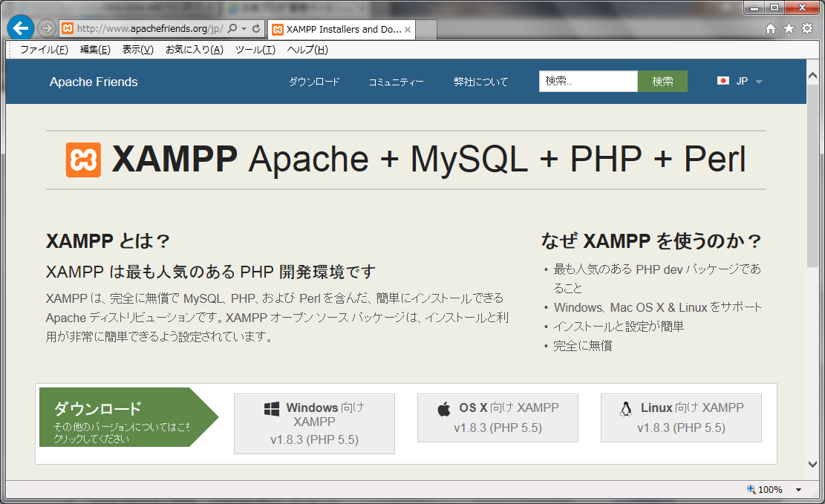This screenshot has width=825, height=504.
Task: Download Windows 向け XAMPP v1.8.3
Action: coord(314,424)
